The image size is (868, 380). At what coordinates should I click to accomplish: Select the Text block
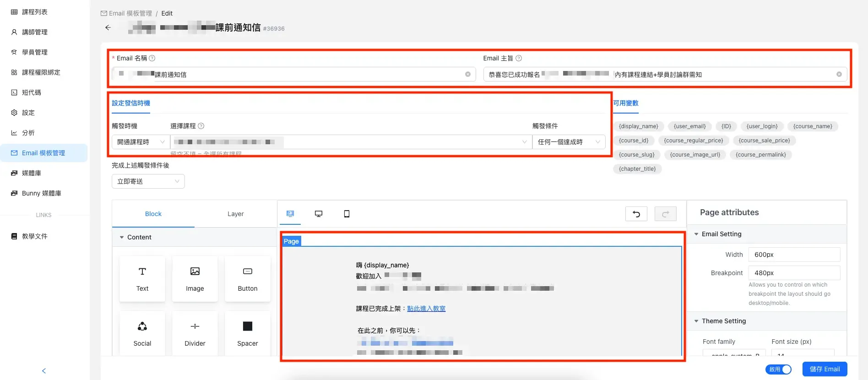coord(142,279)
